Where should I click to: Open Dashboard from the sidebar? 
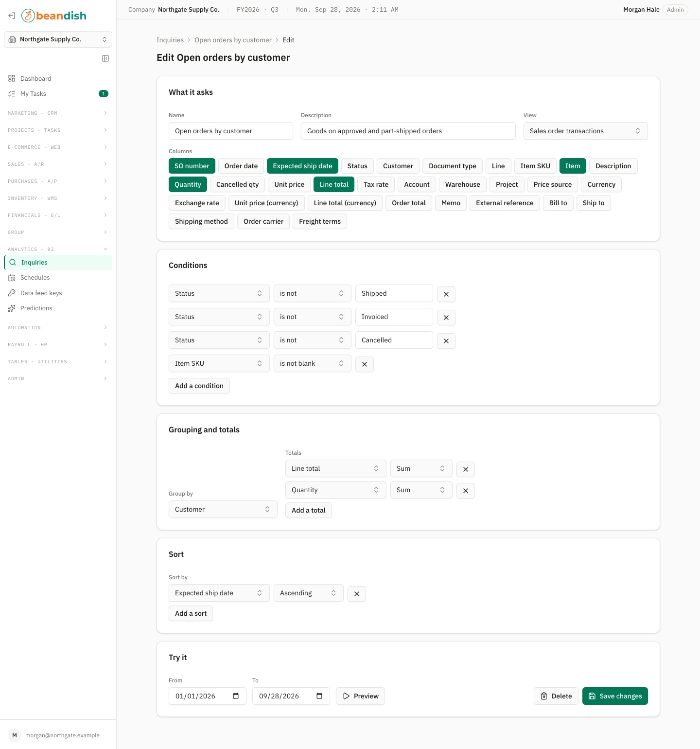tap(58, 78)
